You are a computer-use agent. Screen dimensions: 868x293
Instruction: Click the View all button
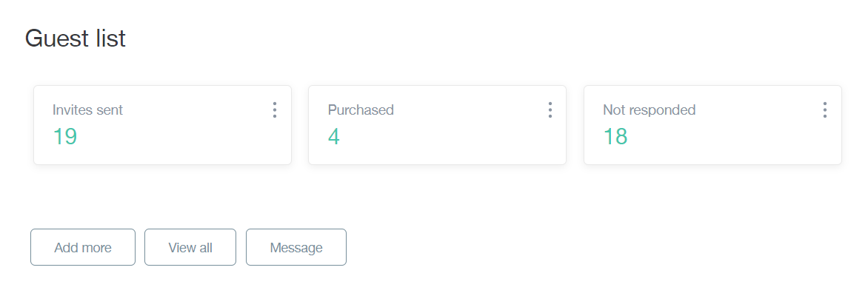pos(190,247)
